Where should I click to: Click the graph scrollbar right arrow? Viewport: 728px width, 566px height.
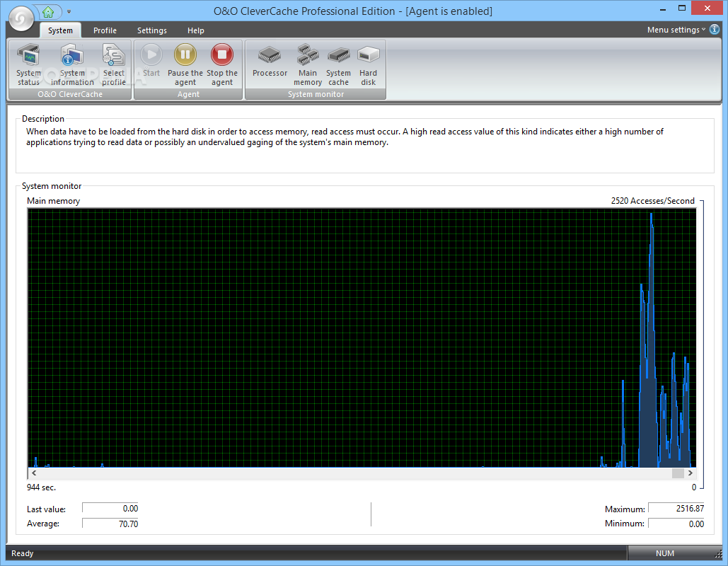coord(690,473)
